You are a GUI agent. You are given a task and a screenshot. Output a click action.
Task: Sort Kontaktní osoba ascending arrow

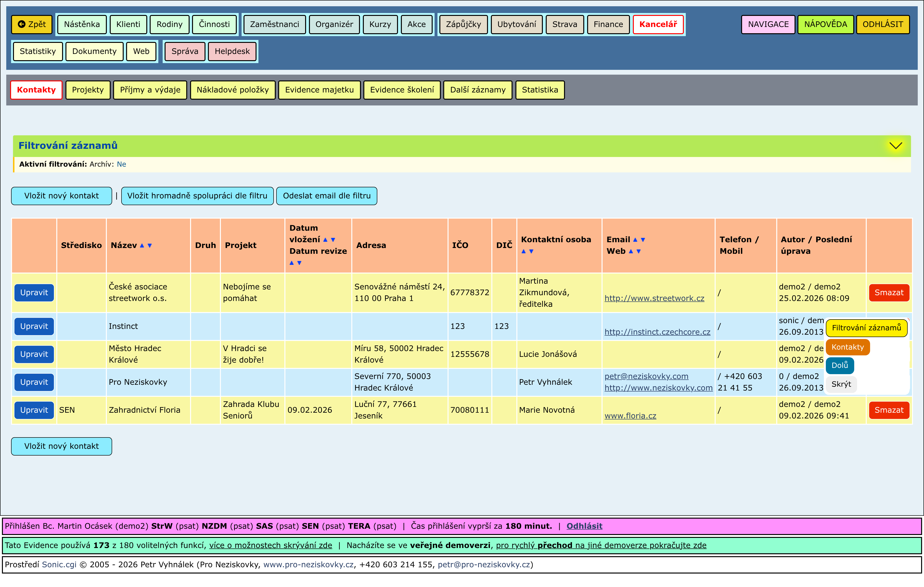point(523,251)
